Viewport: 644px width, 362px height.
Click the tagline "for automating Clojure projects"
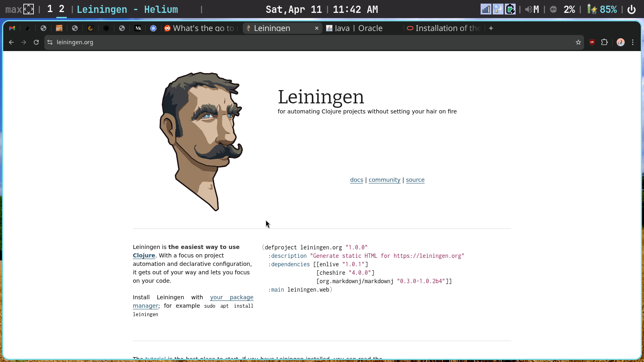[367, 111]
